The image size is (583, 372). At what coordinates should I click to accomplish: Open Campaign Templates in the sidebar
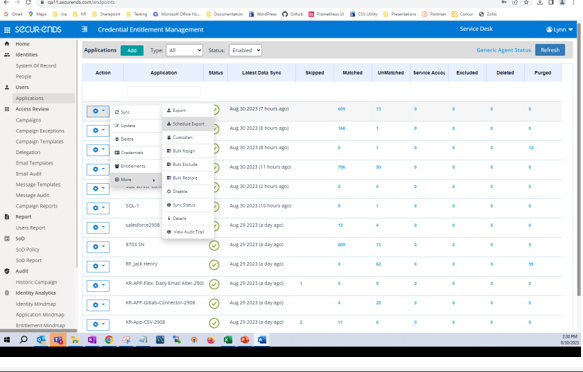(39, 142)
